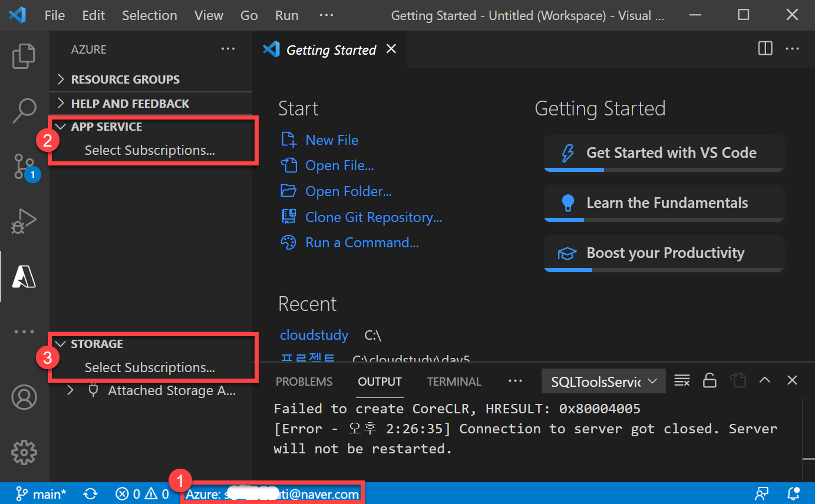This screenshot has height=504, width=815.
Task: Click the Run a Command palette icon
Action: [289, 243]
